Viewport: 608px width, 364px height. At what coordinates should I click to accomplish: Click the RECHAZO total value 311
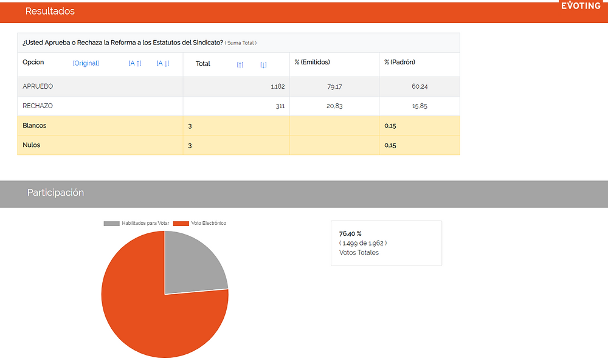pos(280,106)
